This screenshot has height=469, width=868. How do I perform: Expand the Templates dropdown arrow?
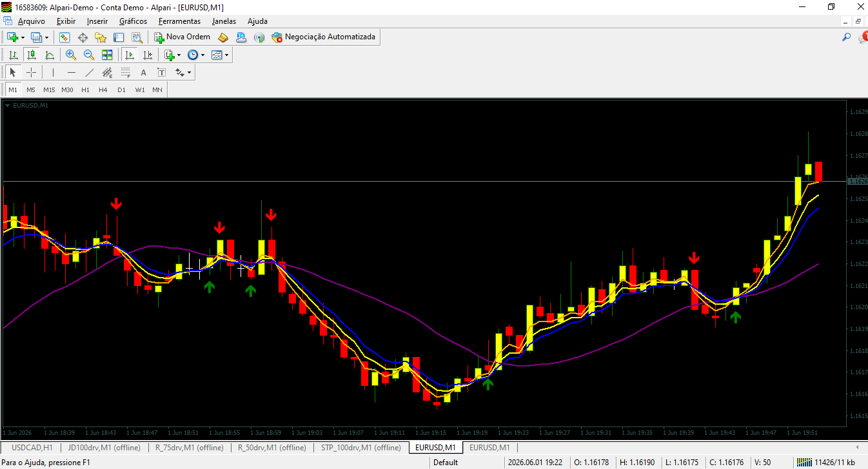pyautogui.click(x=226, y=55)
